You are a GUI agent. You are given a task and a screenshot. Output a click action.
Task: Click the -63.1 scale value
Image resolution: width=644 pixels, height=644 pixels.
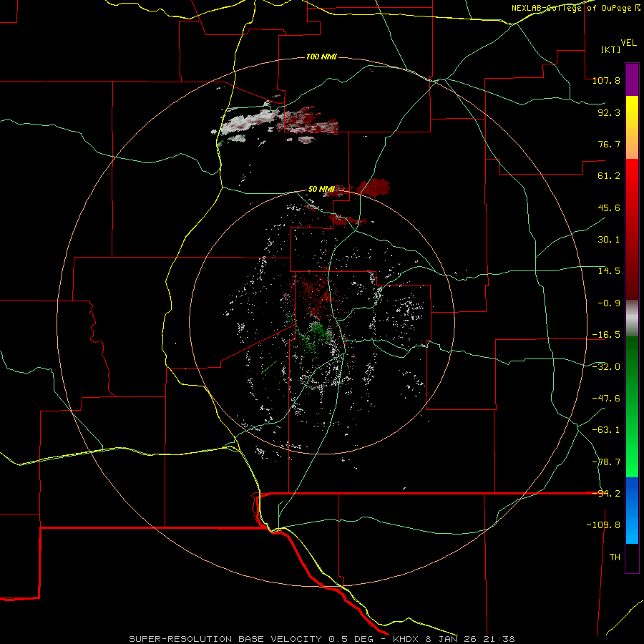(x=606, y=430)
